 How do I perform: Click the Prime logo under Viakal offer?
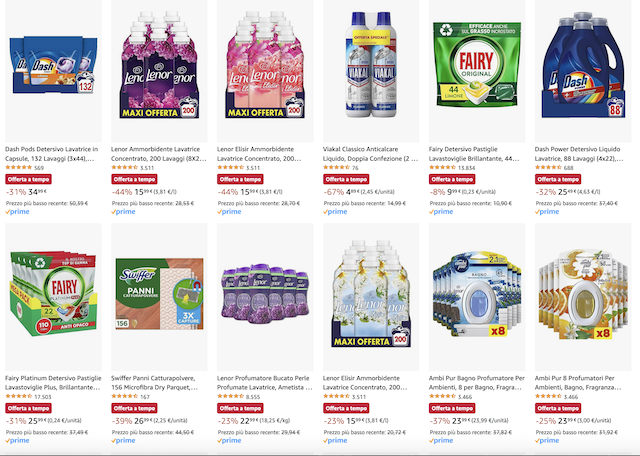click(x=335, y=211)
